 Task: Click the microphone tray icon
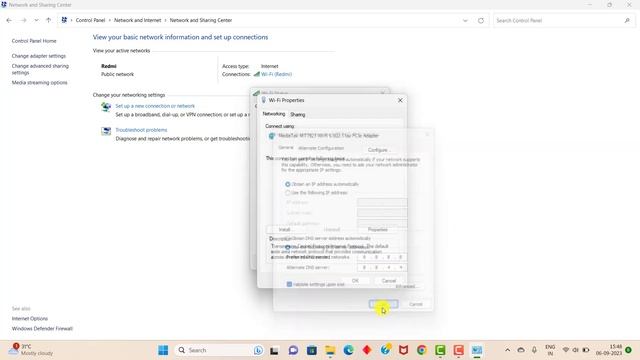point(534,350)
